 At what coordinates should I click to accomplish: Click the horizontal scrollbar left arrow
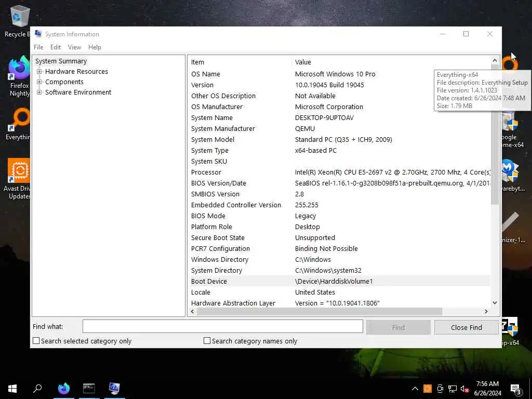click(x=192, y=311)
